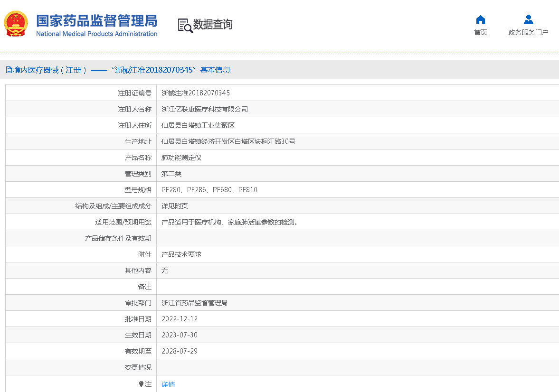559x392 pixels.
Task: Click the model list PF280、PF286、PF680、PF810
Action: [x=209, y=190]
